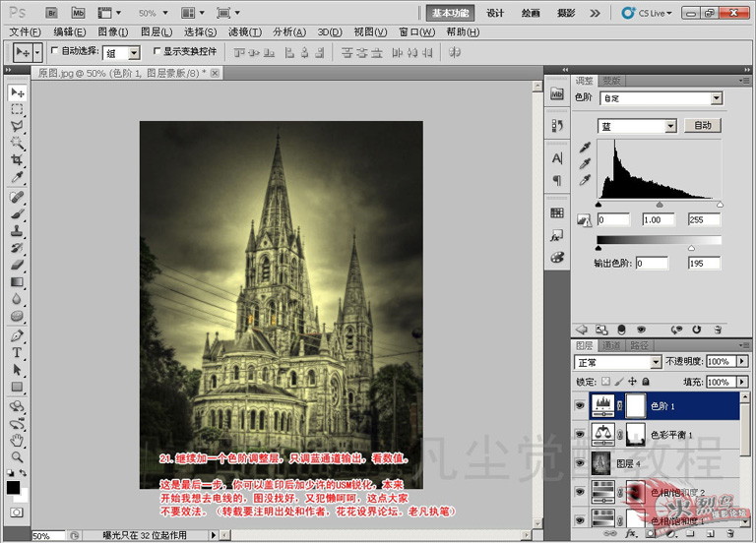Image resolution: width=756 pixels, height=543 pixels.
Task: Toggle lock all for layer
Action: click(646, 382)
